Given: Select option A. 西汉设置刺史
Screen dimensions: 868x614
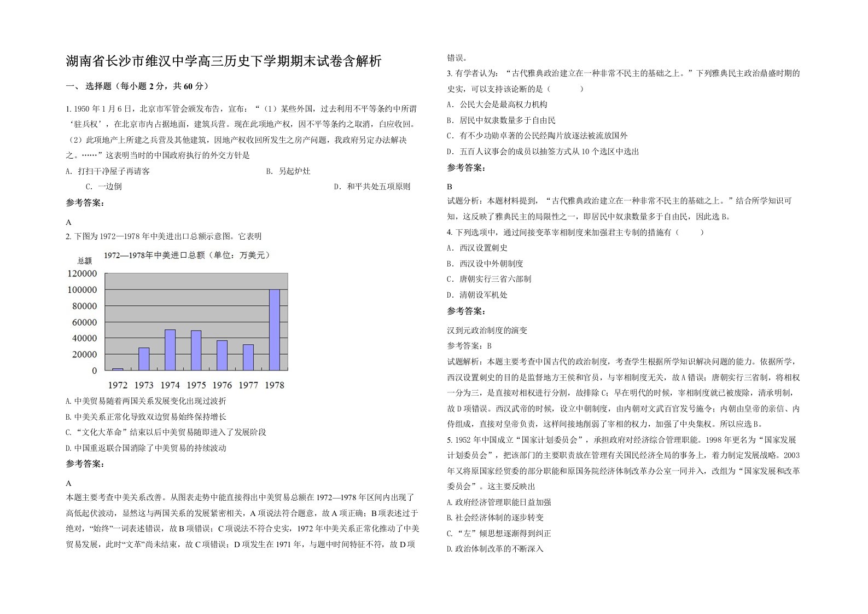Looking at the screenshot, I should (477, 248).
